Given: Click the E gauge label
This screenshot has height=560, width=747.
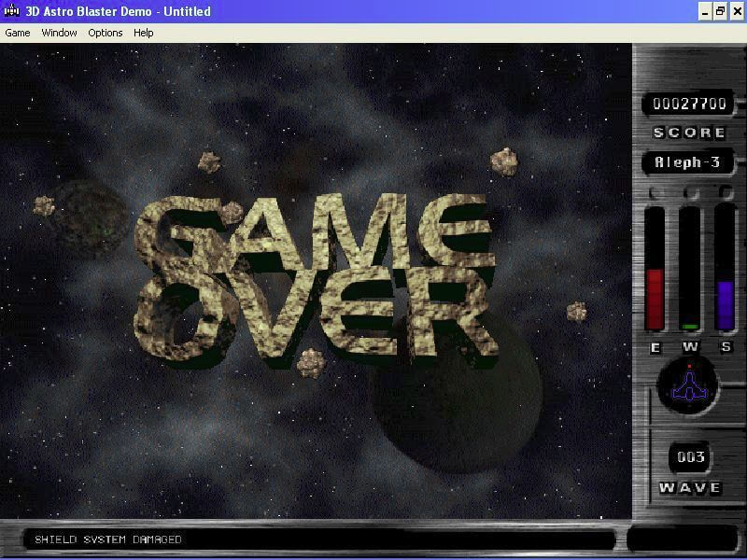Looking at the screenshot, I should coord(655,348).
